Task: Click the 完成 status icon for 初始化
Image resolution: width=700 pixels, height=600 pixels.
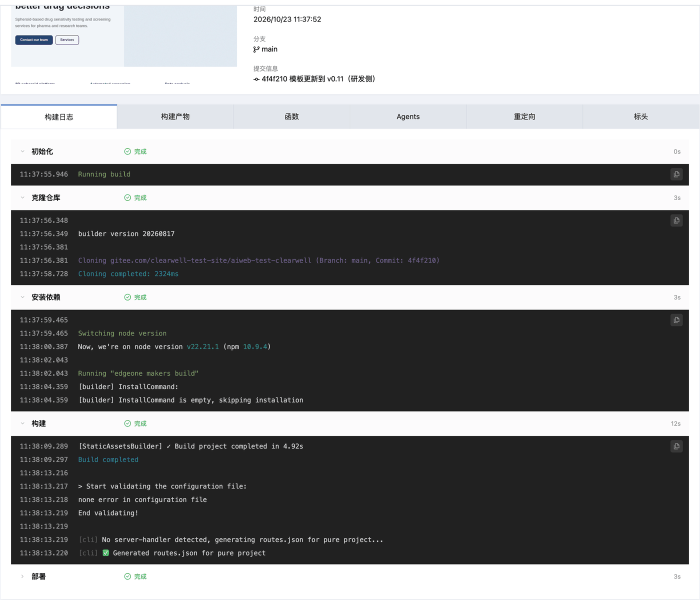Action: (x=127, y=151)
